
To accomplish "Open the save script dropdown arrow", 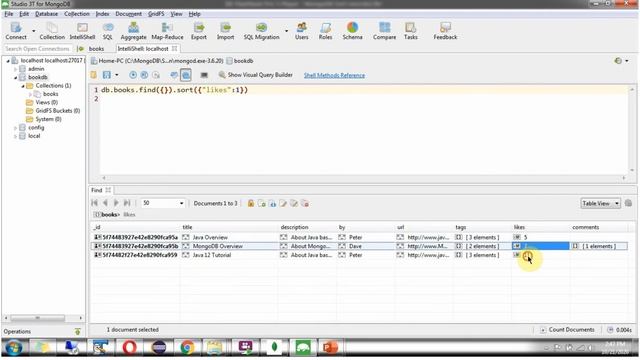I will coord(117,75).
